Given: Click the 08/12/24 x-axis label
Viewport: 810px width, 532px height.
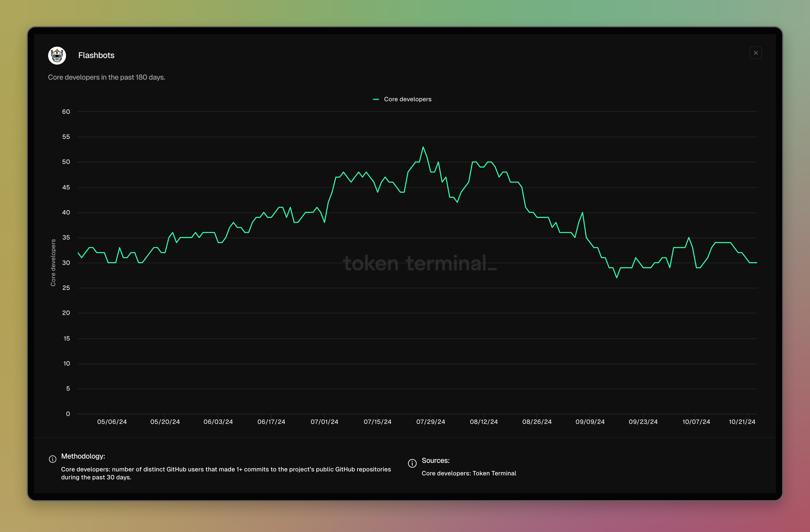Looking at the screenshot, I should 484,422.
